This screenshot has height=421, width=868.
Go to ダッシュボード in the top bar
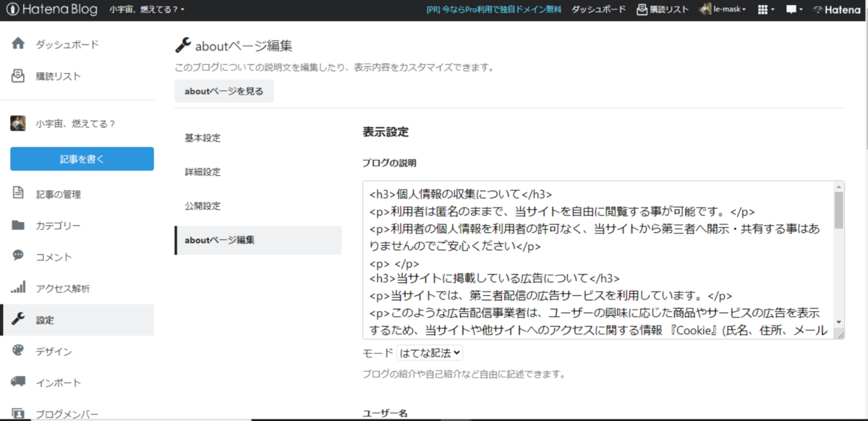[598, 9]
